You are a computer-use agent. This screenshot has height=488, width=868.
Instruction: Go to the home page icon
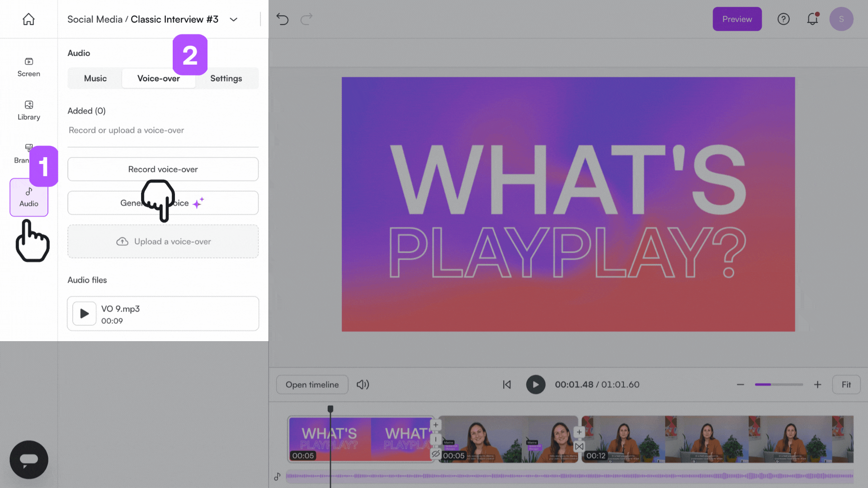coord(28,19)
